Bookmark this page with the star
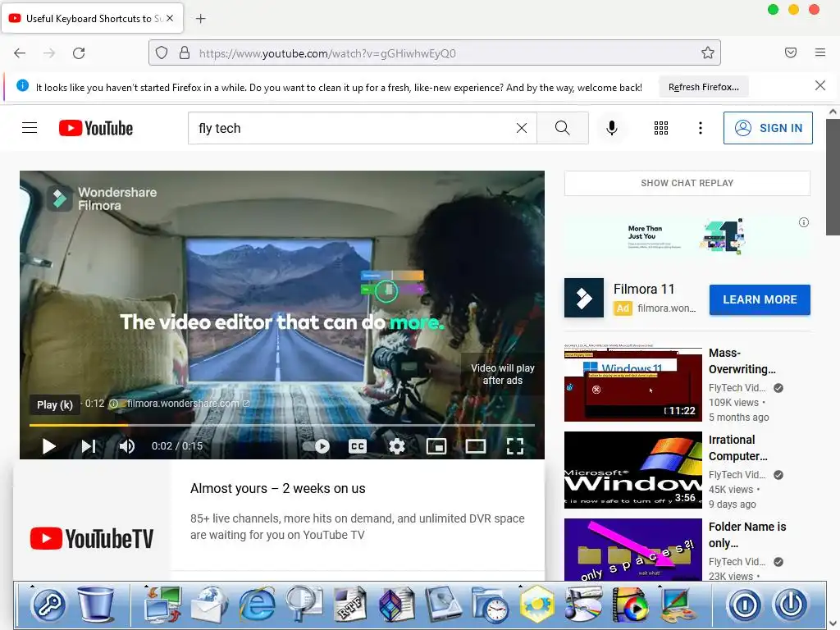 point(708,52)
